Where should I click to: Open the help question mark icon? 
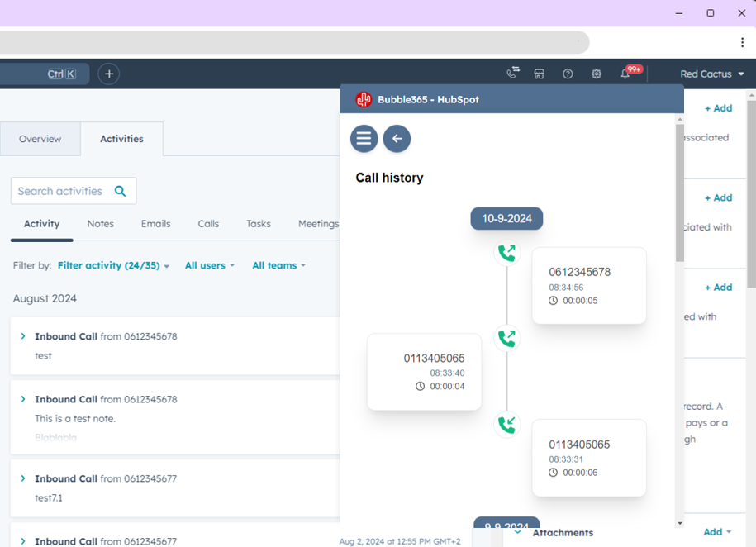pos(568,74)
